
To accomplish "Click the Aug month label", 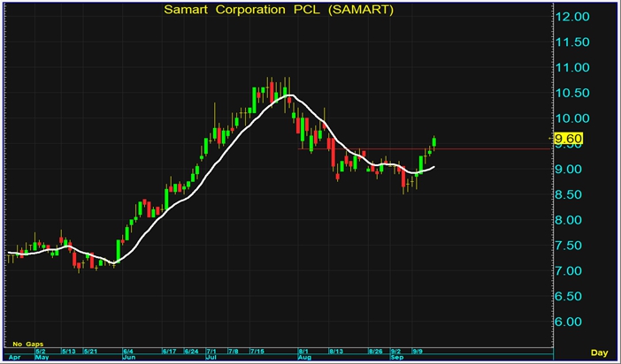I will (x=303, y=357).
